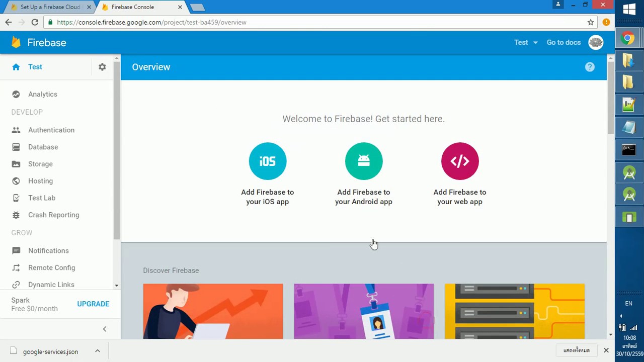Click the Test Lab icon

click(16, 198)
